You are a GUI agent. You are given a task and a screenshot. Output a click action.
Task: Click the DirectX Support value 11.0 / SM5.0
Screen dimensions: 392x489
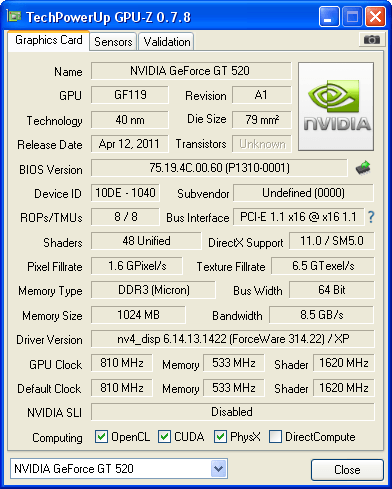[332, 241]
